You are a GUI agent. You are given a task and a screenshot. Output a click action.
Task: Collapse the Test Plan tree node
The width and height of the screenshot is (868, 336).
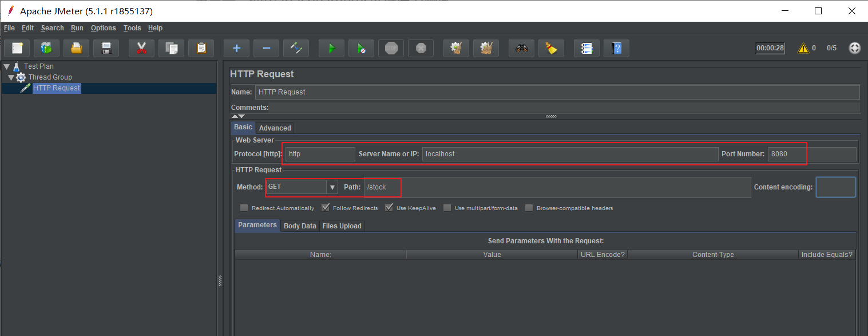[x=6, y=66]
